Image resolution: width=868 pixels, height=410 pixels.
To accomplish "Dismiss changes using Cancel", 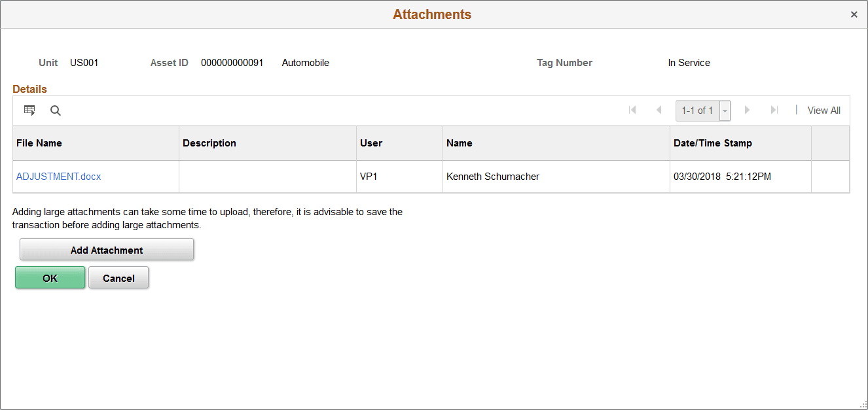I will 118,277.
